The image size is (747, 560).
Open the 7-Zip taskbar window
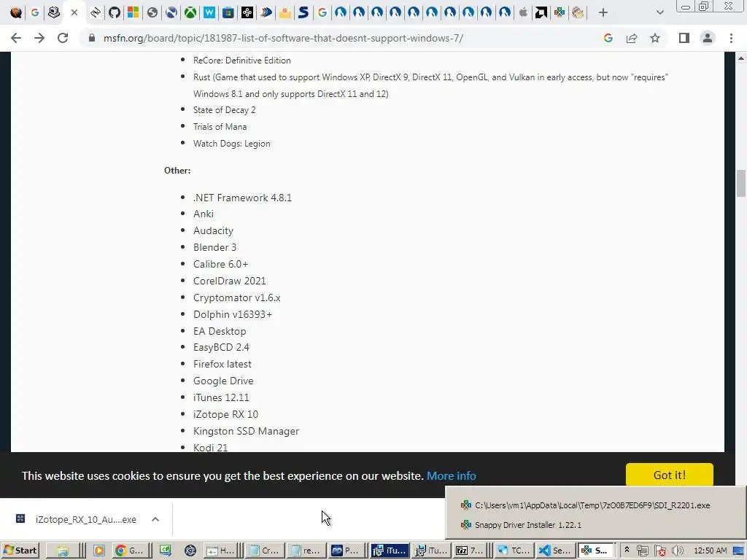(470, 551)
